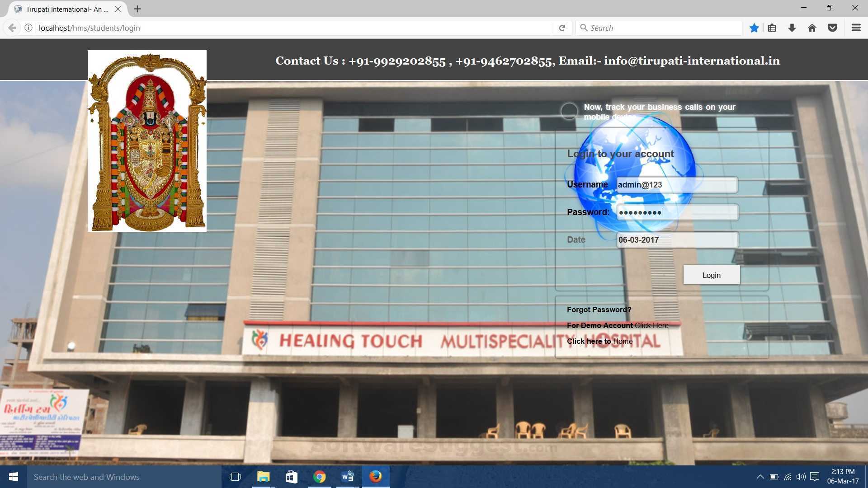This screenshot has width=868, height=488.
Task: Open the battery status icon
Action: click(774, 477)
